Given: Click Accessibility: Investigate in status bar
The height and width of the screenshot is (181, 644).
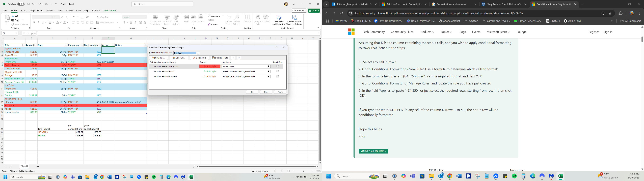Looking at the screenshot, I should [x=23, y=171].
